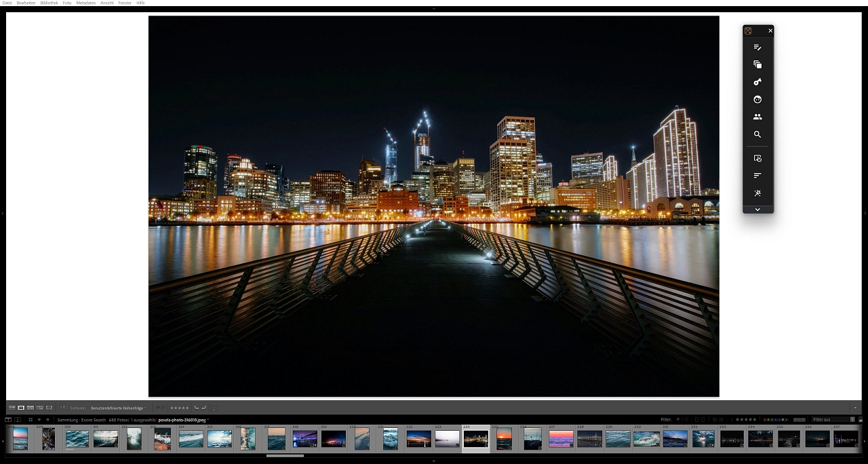
Task: Expand the Excire panel with bottom chevron
Action: [757, 210]
